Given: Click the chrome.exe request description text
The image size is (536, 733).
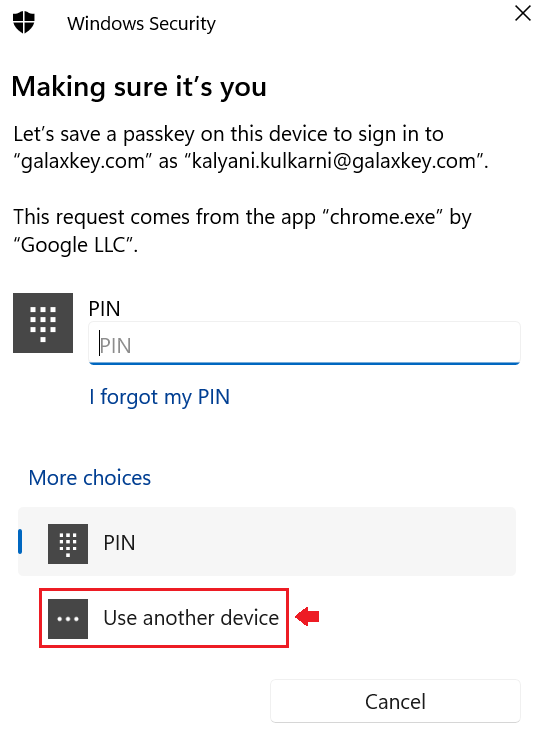Looking at the screenshot, I should (x=242, y=231).
